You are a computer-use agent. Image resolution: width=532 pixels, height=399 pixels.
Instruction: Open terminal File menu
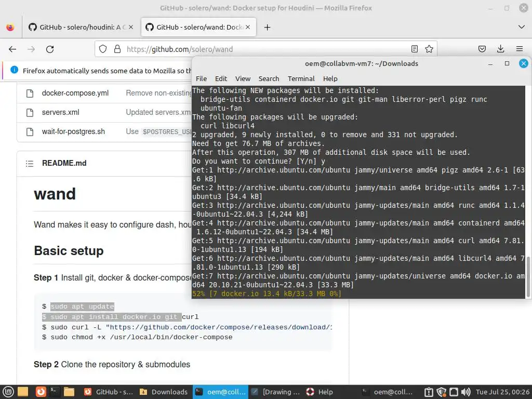[201, 79]
